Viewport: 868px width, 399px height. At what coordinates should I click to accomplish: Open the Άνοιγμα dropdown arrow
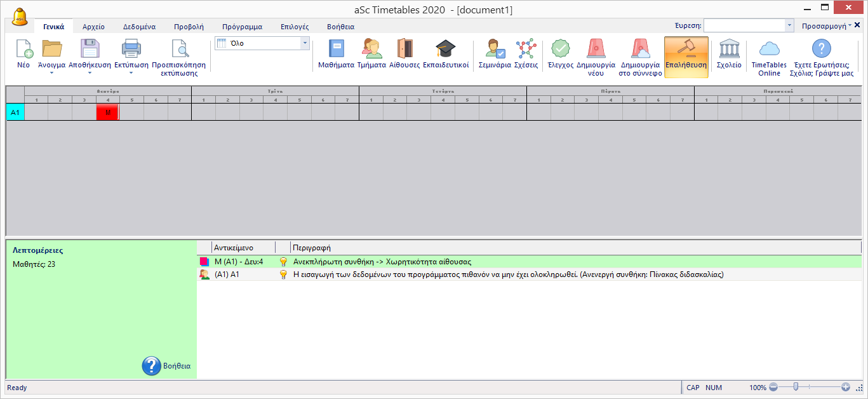[x=51, y=73]
